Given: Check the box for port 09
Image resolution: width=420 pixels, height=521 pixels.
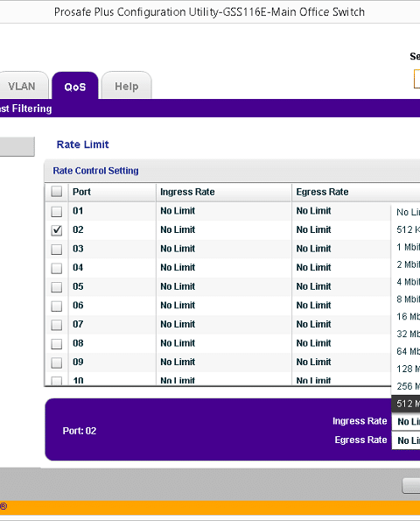Looking at the screenshot, I should (57, 363).
